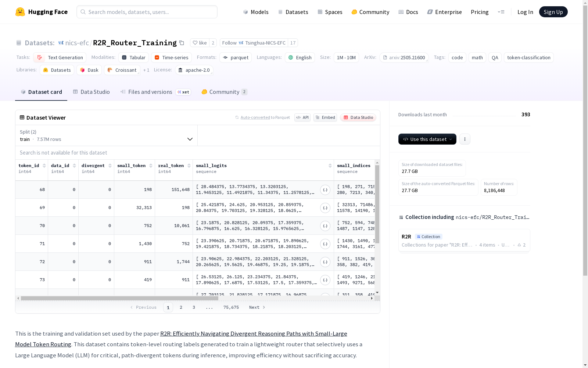Select the Time-series modality tag
The image size is (588, 368).
coord(171,57)
